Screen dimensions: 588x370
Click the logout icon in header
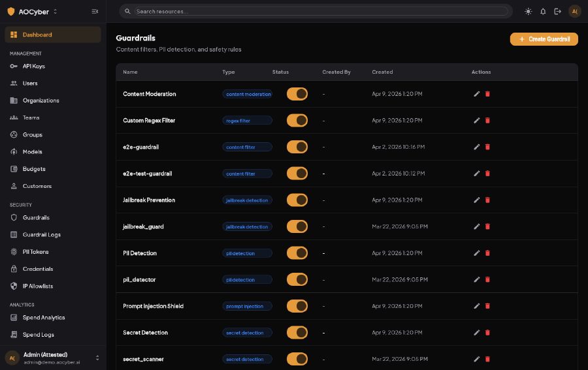click(x=558, y=12)
